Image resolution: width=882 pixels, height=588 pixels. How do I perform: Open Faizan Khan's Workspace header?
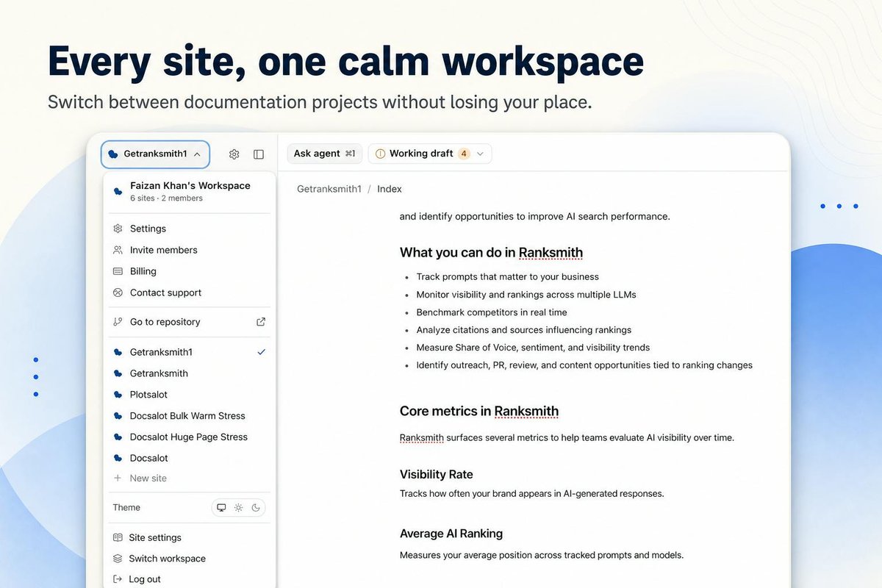point(190,191)
